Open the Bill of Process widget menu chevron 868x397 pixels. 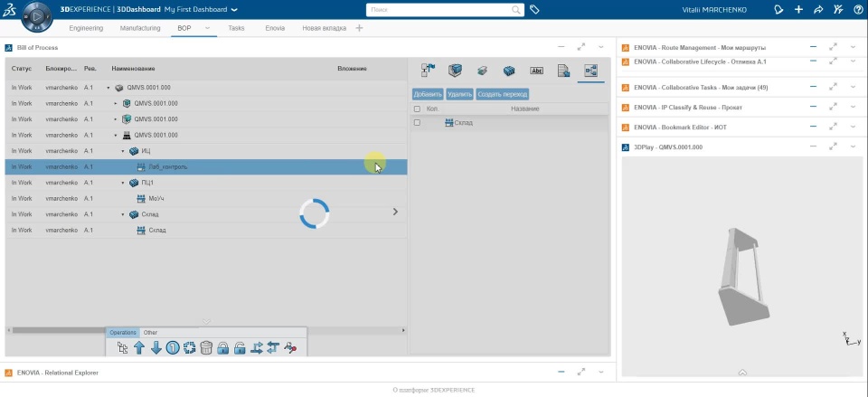[601, 48]
